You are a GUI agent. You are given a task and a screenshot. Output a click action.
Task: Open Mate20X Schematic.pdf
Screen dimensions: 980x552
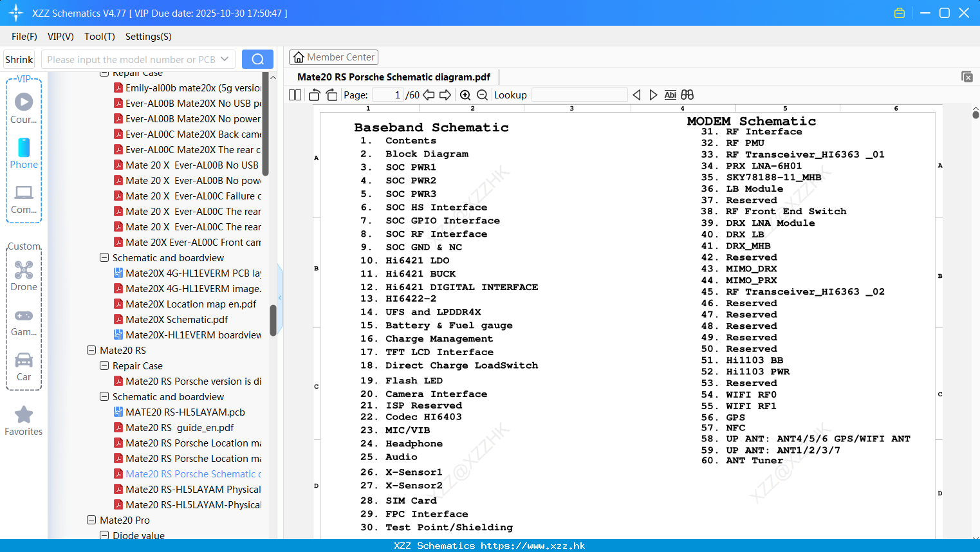pos(176,319)
